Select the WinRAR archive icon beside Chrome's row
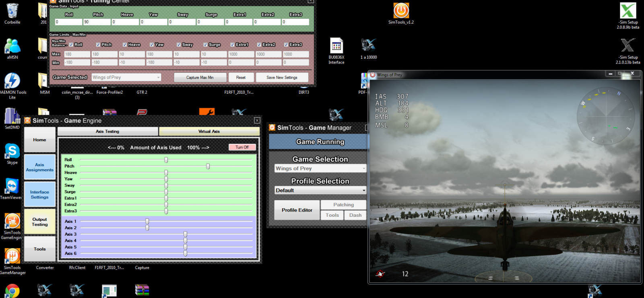The height and width of the screenshot is (298, 644). click(142, 290)
